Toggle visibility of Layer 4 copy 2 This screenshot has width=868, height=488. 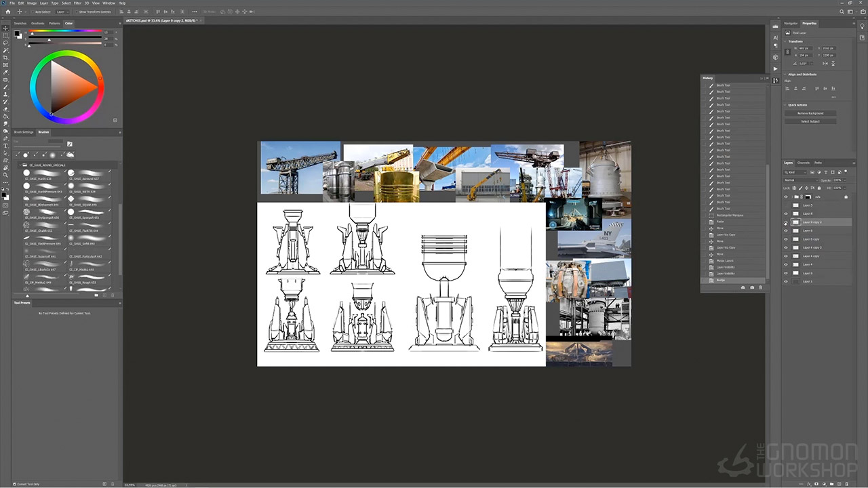pyautogui.click(x=786, y=247)
